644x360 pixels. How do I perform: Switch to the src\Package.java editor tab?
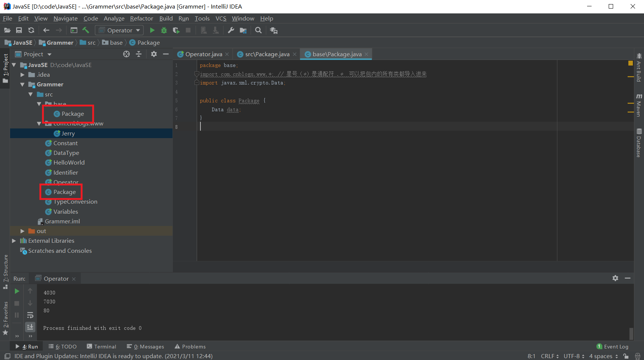point(267,54)
